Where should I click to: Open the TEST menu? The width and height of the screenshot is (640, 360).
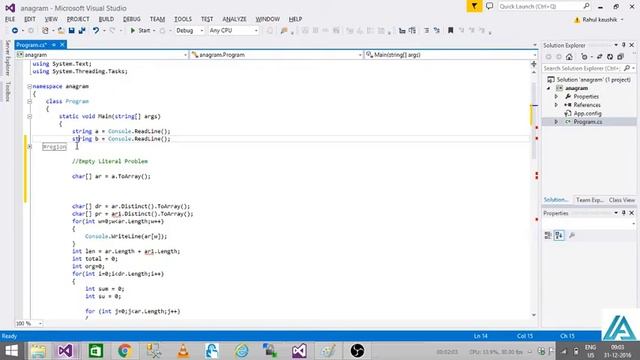coord(207,19)
